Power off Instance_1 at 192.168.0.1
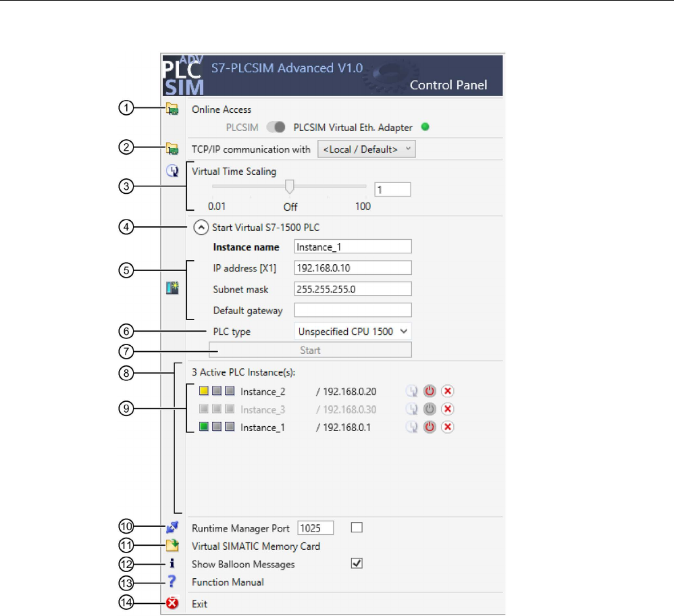This screenshot has width=674, height=616. (x=430, y=427)
